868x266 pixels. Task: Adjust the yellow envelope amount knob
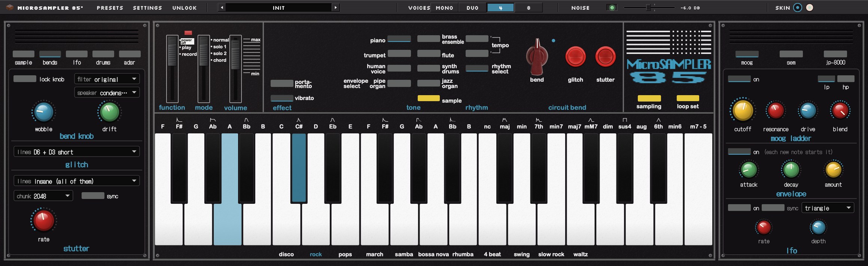[x=834, y=170]
